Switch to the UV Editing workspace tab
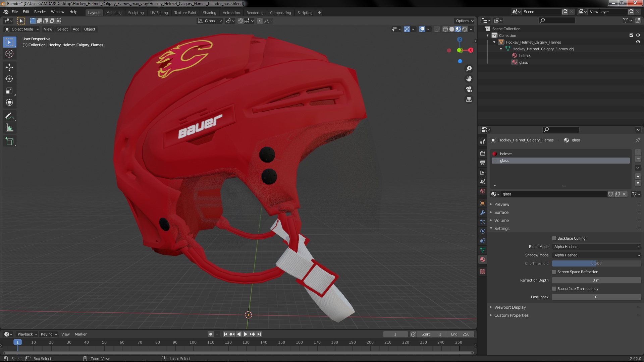The height and width of the screenshot is (362, 644). coord(159,13)
